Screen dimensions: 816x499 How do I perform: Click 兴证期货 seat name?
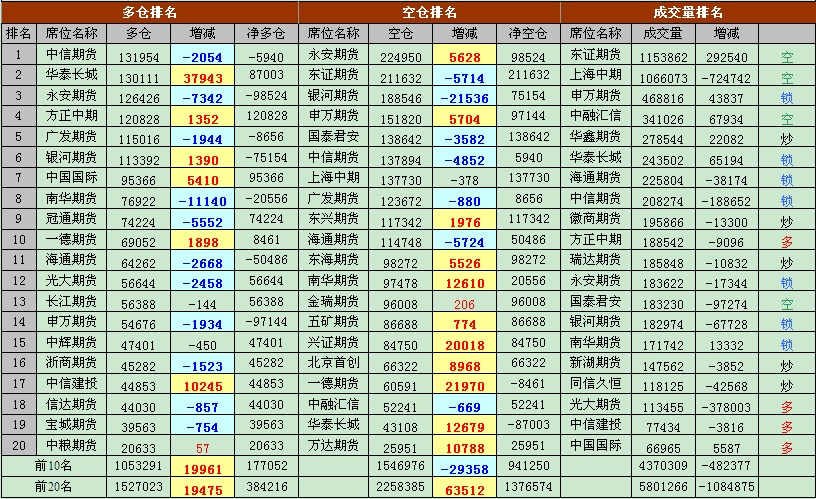[x=334, y=342]
